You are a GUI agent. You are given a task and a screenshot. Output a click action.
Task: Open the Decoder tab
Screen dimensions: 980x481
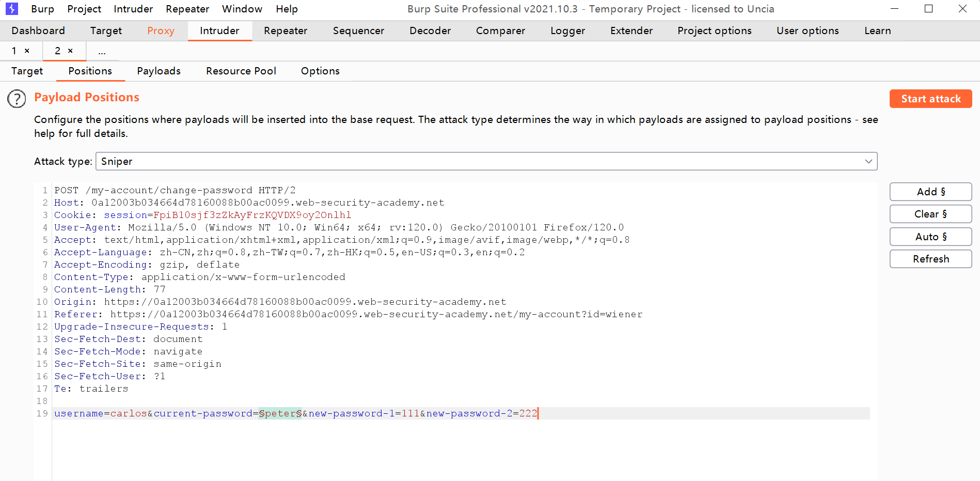point(430,30)
